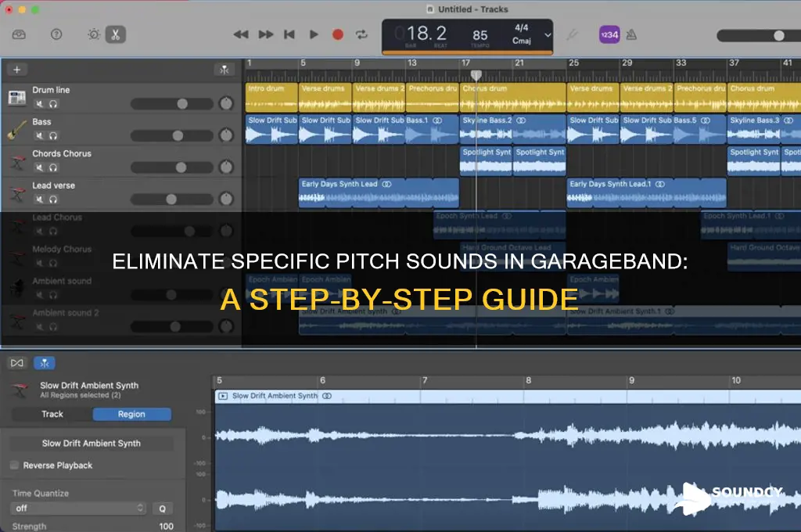Select the Skyline Bass.2 region

[x=512, y=129]
